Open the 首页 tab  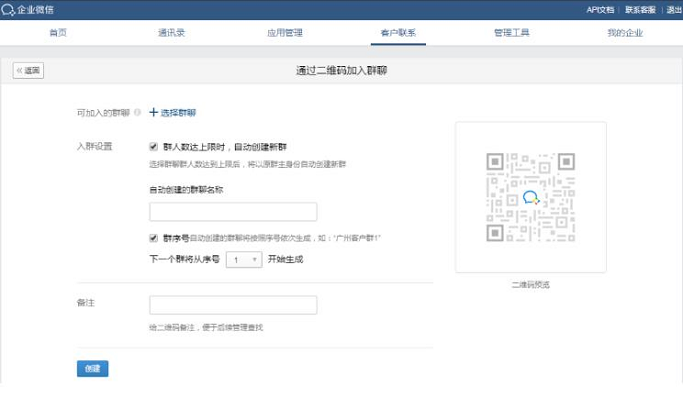tap(59, 33)
